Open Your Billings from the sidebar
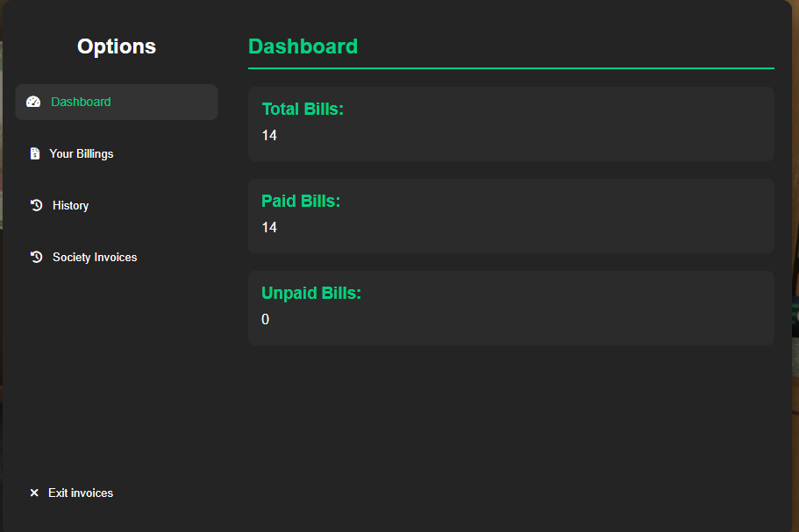This screenshot has height=532, width=799. [82, 154]
